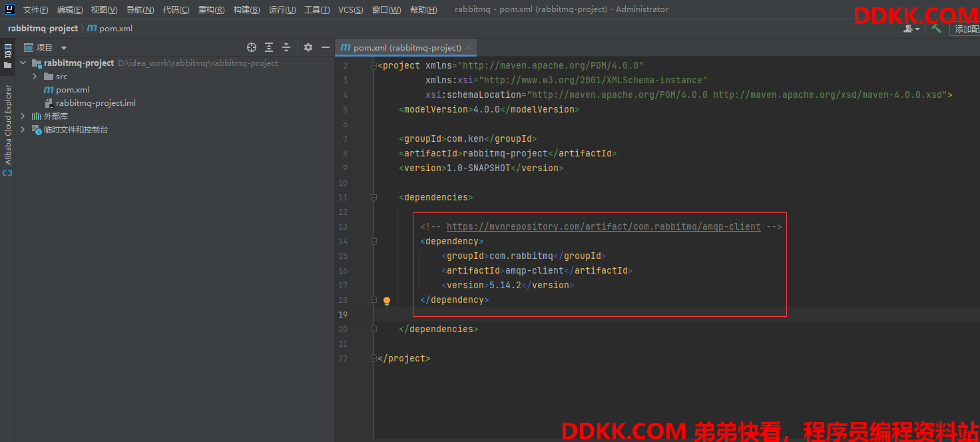Click rabbitmq-project in the navigation breadcrumb

pos(43,29)
